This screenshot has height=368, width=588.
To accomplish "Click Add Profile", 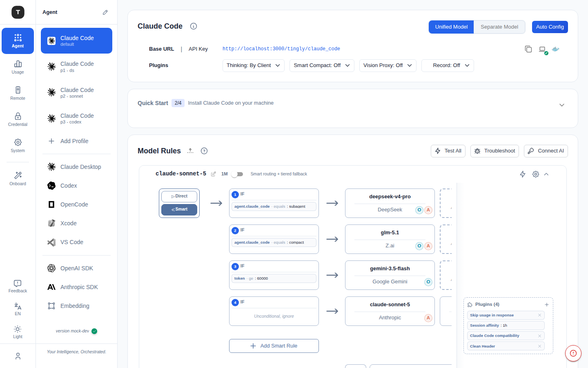I will tap(76, 141).
